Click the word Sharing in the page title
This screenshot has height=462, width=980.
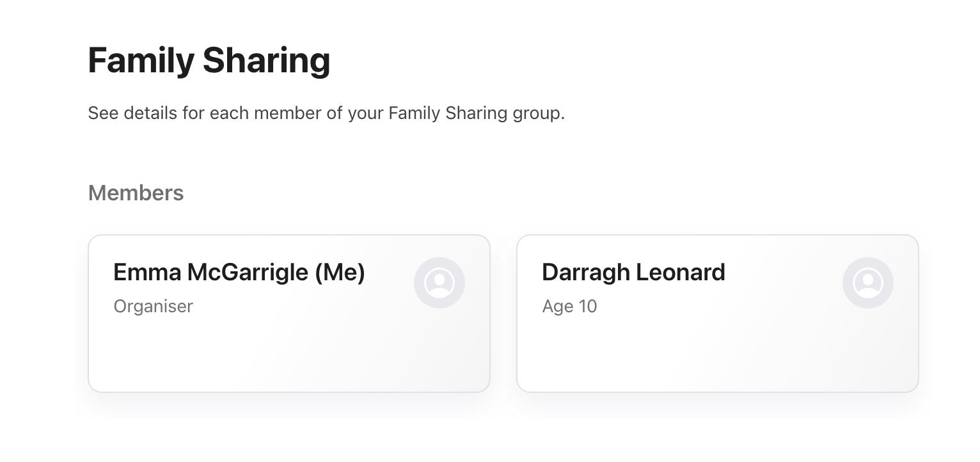[x=266, y=60]
